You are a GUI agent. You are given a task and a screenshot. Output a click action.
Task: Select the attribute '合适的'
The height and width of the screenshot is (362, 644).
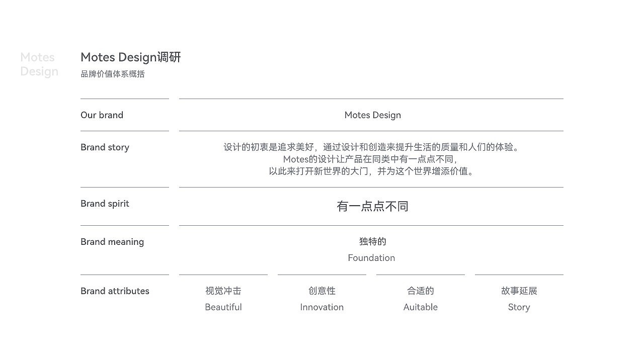pos(421,291)
